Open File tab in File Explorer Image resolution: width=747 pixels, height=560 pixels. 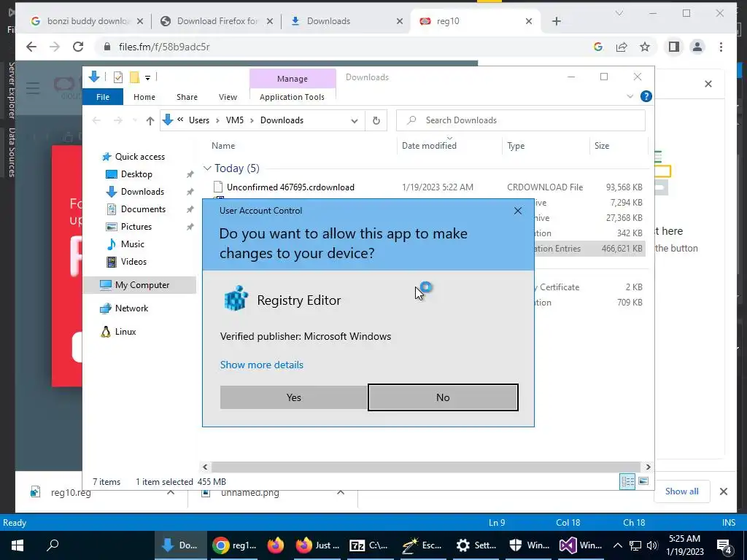[103, 97]
